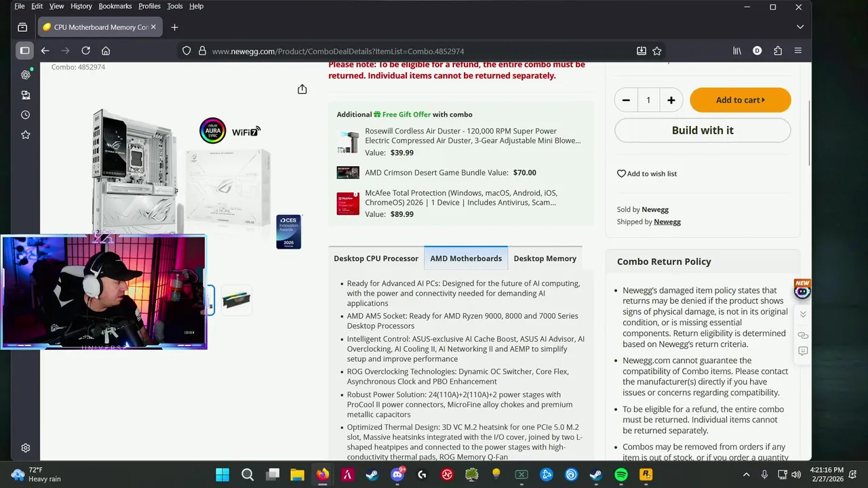Open sidebar settings gear icon
Viewport: 868px width, 488px height.
click(x=25, y=448)
